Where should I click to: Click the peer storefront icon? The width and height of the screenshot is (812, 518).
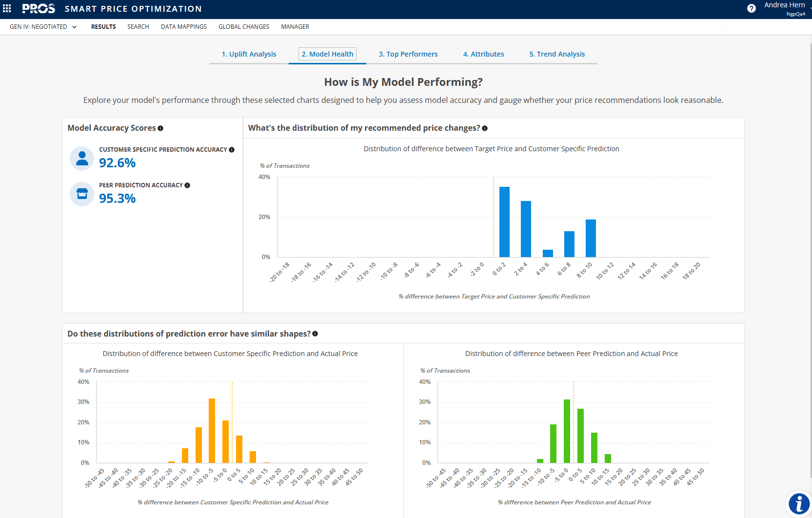(x=82, y=194)
